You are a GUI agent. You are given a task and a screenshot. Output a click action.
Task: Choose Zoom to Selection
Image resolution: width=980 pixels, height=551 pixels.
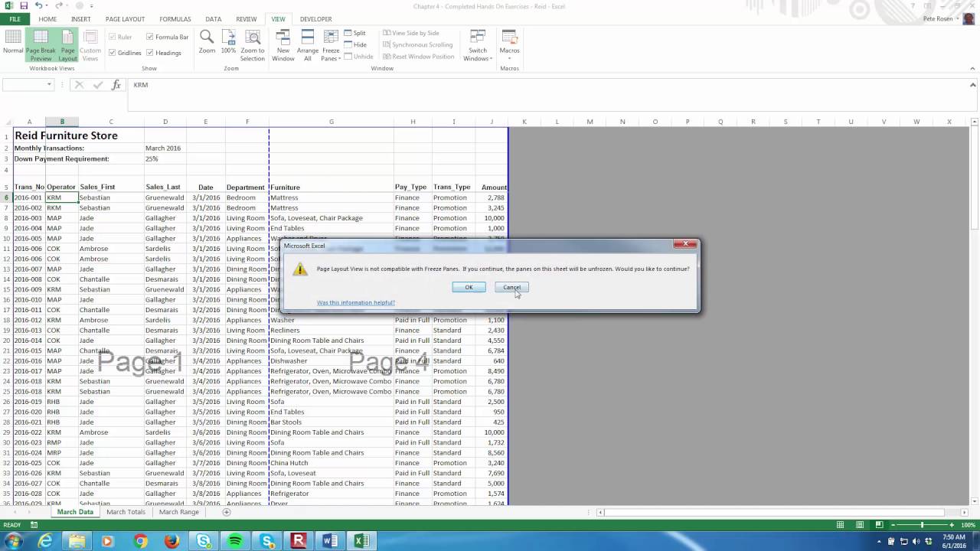[x=253, y=45]
